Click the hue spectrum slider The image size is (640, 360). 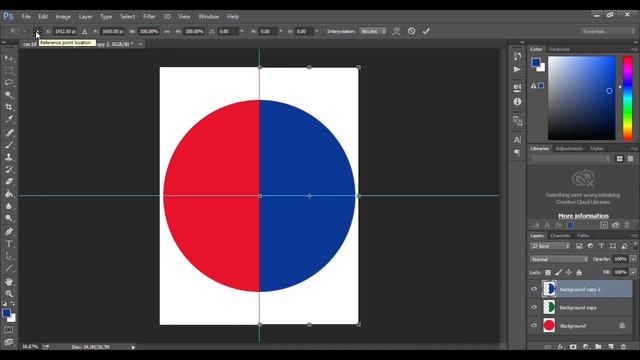point(627,98)
